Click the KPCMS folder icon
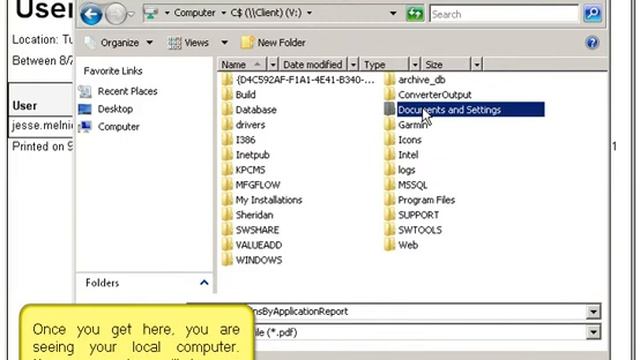Image resolution: width=640 pixels, height=360 pixels. click(x=227, y=170)
